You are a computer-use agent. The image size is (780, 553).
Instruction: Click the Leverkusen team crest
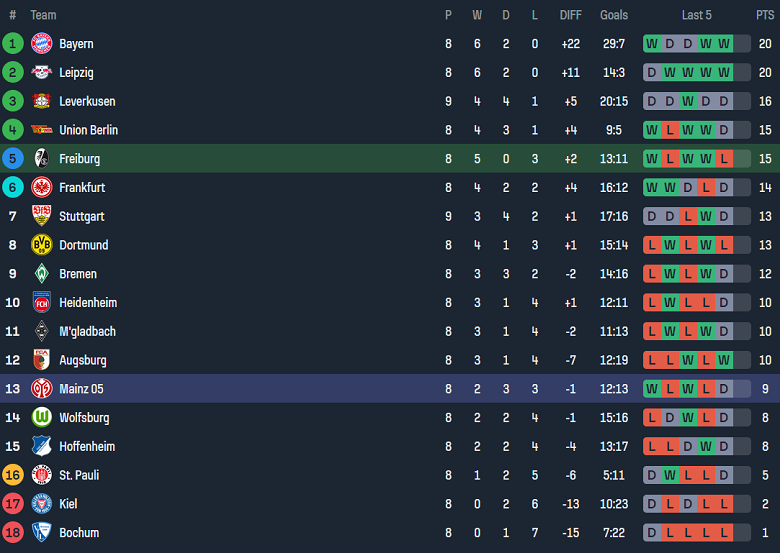click(x=41, y=101)
